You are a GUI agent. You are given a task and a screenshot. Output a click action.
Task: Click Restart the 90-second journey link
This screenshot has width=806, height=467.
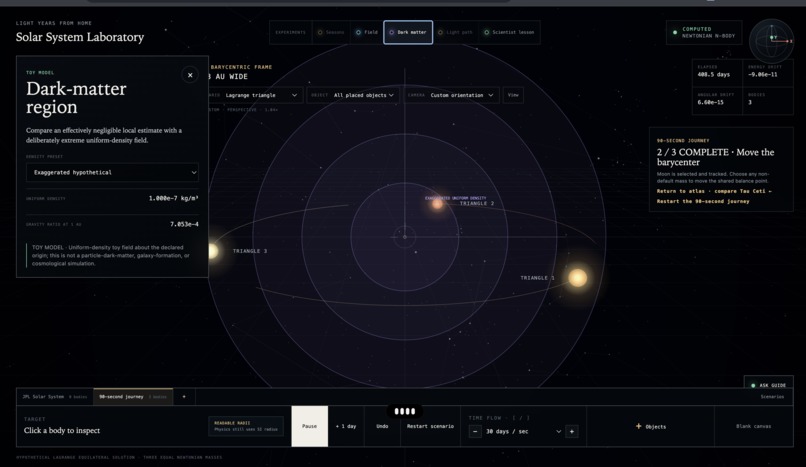(703, 201)
